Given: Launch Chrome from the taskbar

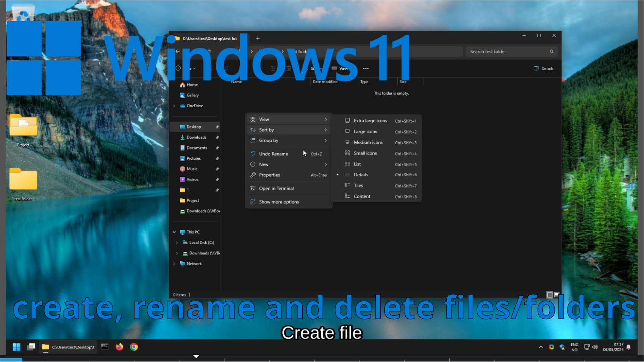Looking at the screenshot, I should click(x=134, y=347).
